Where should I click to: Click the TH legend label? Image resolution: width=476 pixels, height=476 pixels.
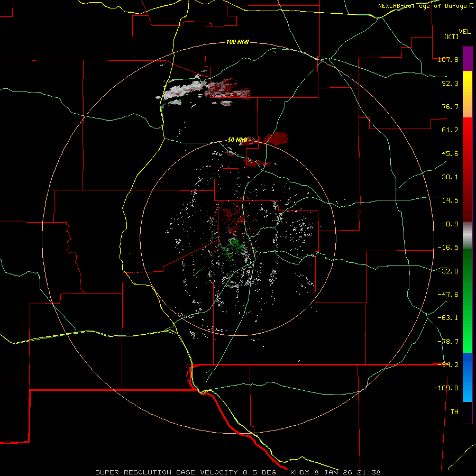click(x=454, y=412)
